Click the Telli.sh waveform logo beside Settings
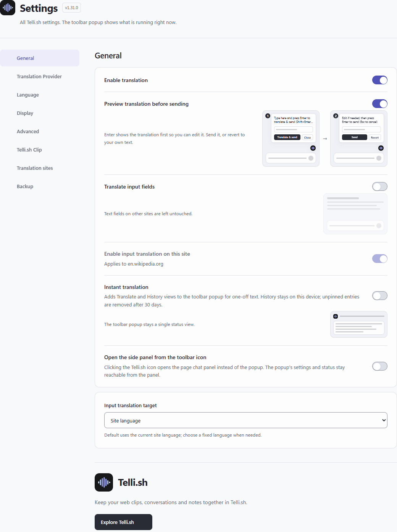397x532 pixels. pyautogui.click(x=8, y=8)
